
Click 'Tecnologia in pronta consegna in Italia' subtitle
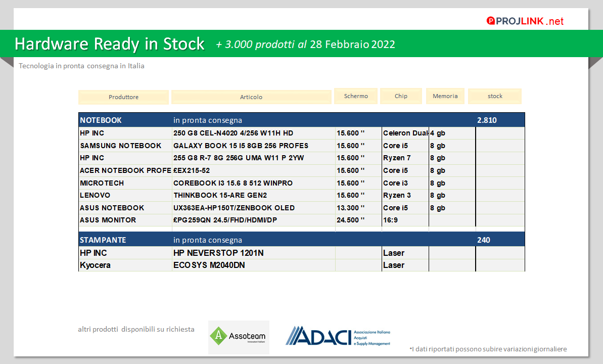[81, 66]
